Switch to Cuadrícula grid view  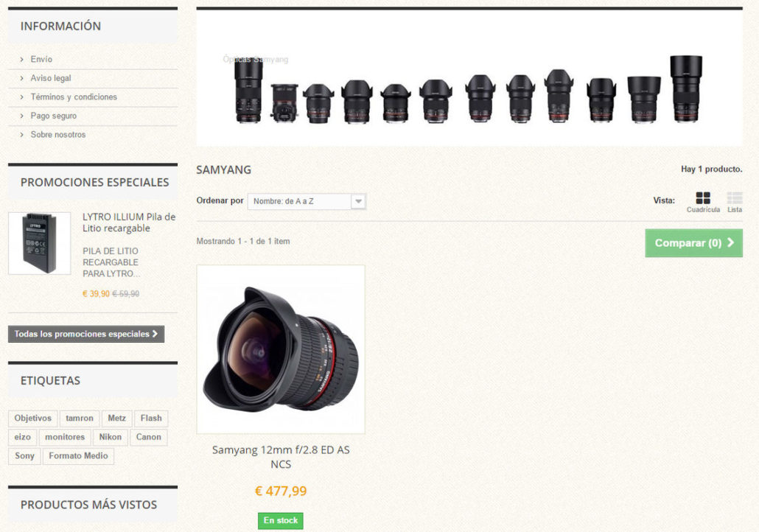(x=703, y=203)
